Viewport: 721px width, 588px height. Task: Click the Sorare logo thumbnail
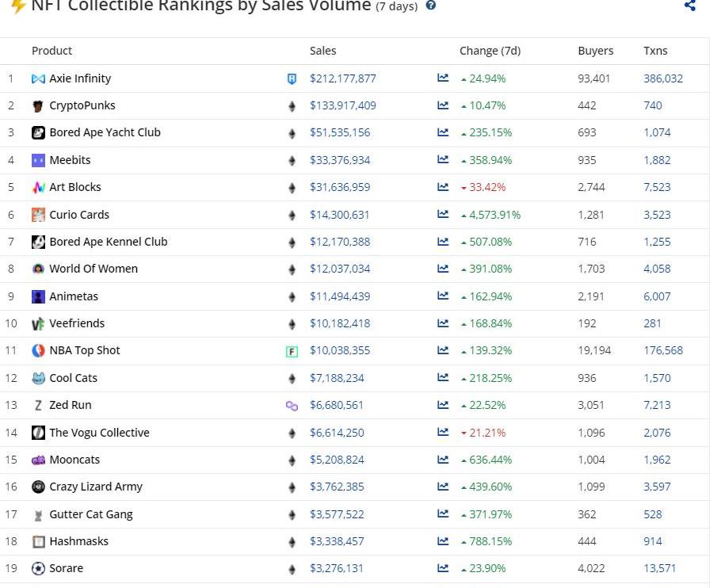tap(38, 569)
